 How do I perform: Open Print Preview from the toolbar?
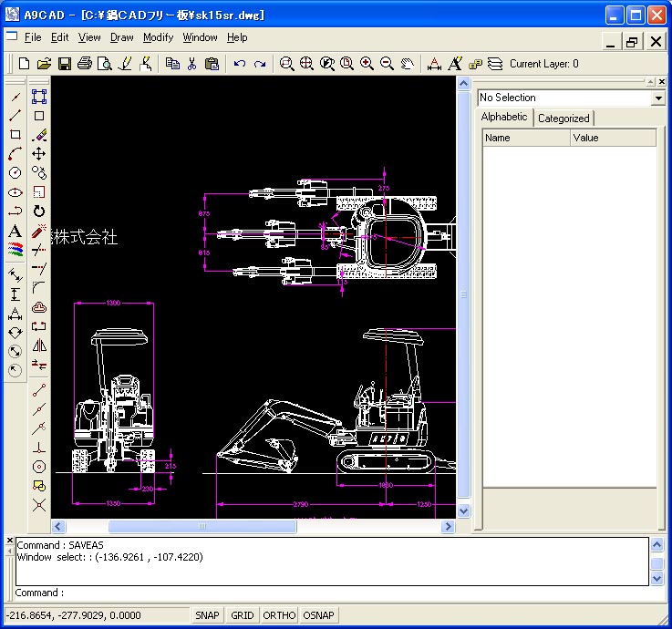click(x=105, y=64)
